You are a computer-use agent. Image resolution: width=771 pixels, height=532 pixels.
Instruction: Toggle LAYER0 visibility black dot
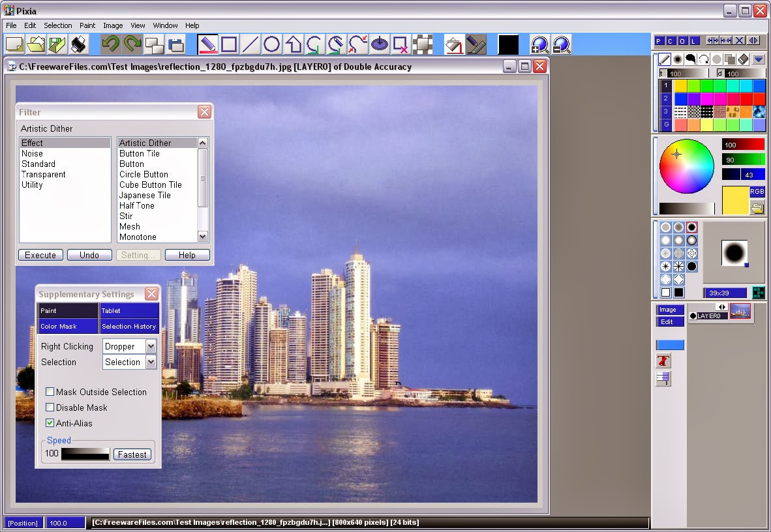click(x=693, y=316)
